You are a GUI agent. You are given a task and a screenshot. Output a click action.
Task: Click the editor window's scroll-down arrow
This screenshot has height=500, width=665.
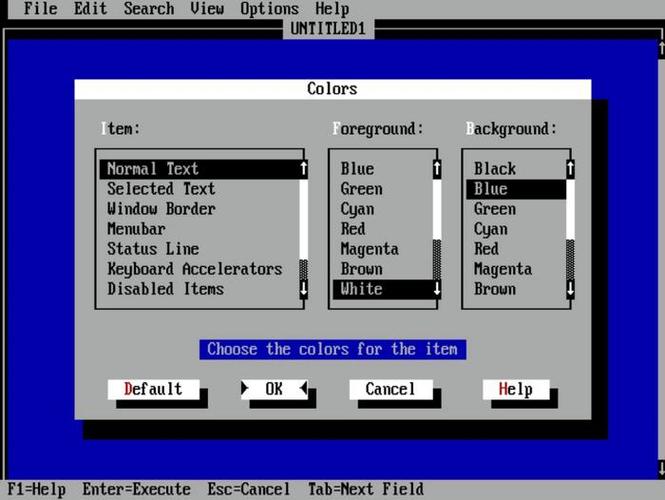tap(661, 469)
